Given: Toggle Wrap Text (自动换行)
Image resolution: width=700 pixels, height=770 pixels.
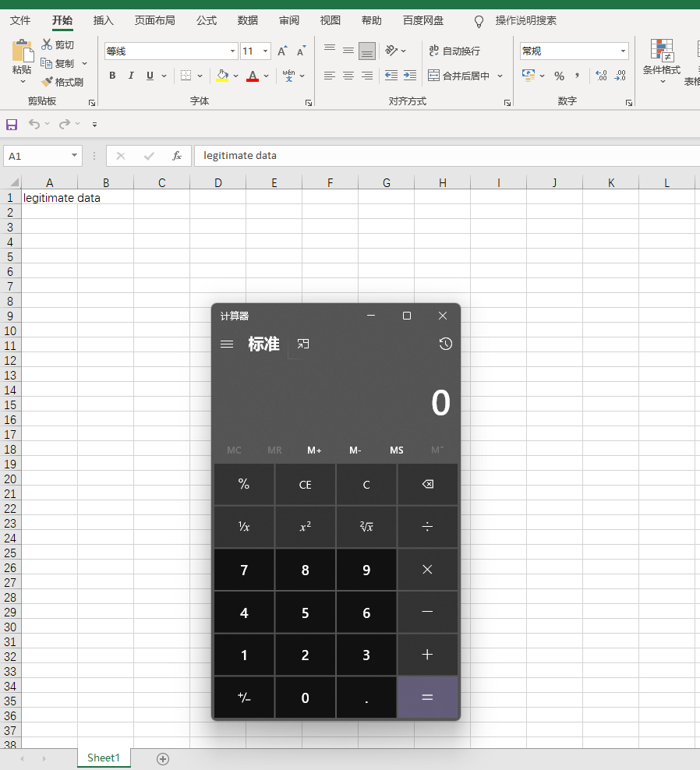Looking at the screenshot, I should pyautogui.click(x=454, y=51).
